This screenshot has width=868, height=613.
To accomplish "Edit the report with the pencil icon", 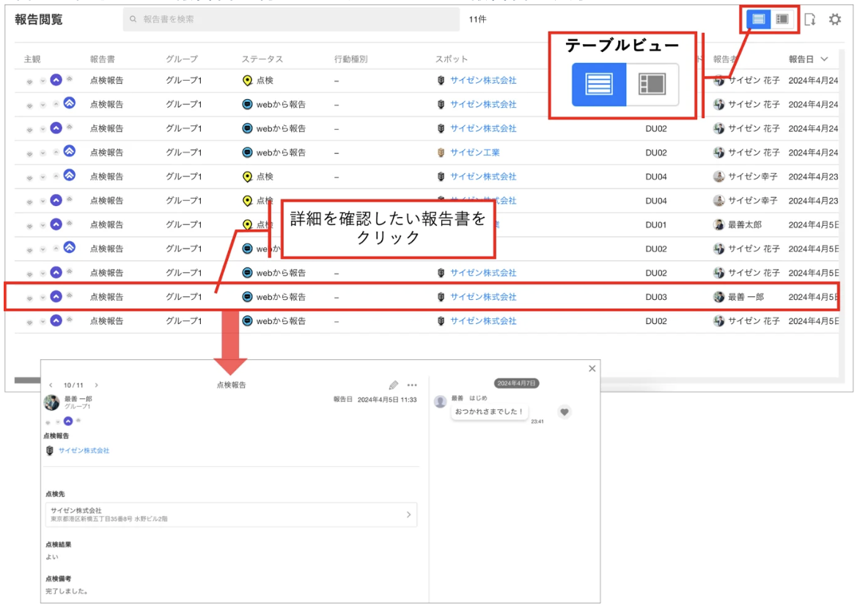I will [393, 385].
